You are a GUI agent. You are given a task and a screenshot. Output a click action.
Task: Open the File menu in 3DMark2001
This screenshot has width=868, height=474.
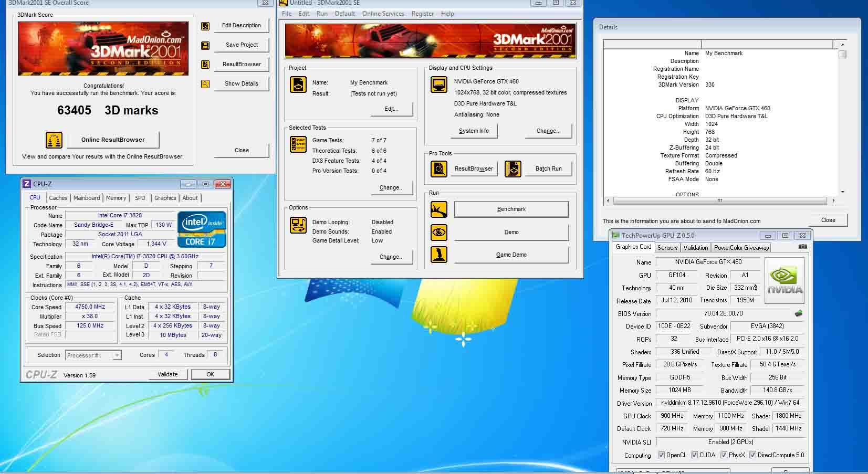(x=287, y=14)
